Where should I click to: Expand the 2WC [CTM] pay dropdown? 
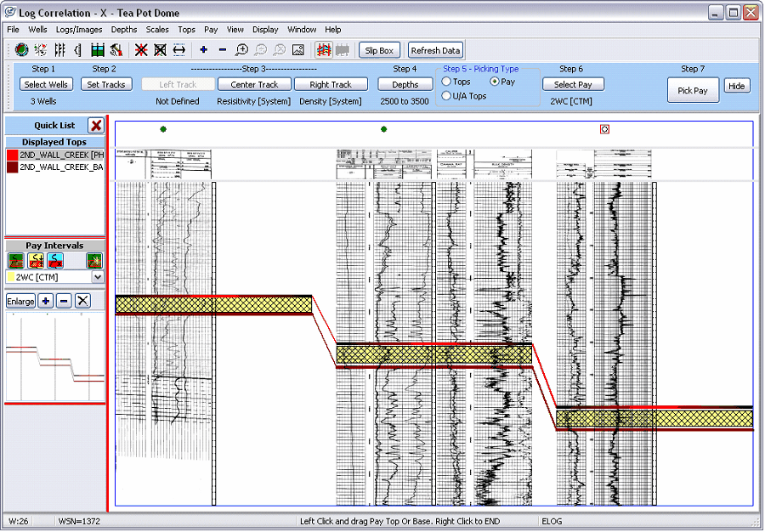[x=97, y=277]
